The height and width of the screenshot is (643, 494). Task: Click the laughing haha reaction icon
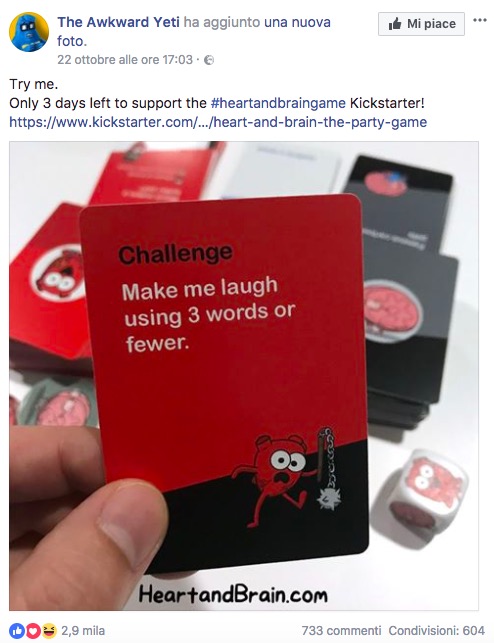pyautogui.click(x=49, y=630)
